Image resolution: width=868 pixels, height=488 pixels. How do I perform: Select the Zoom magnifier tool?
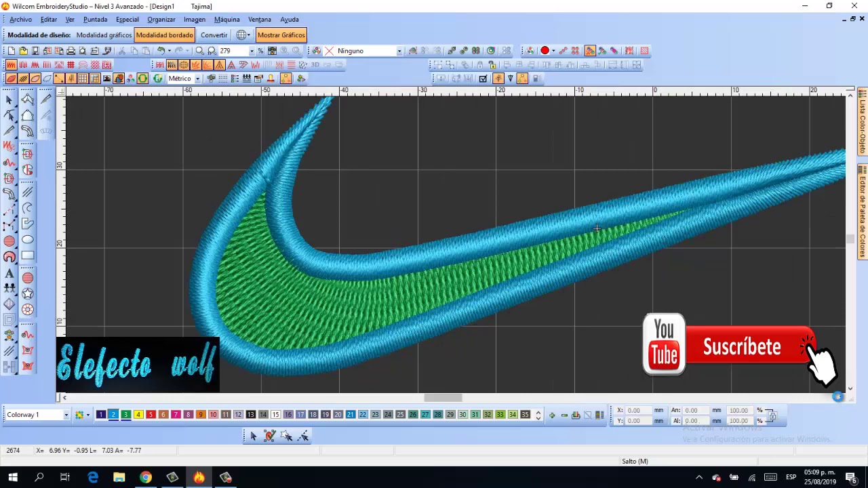(x=200, y=51)
